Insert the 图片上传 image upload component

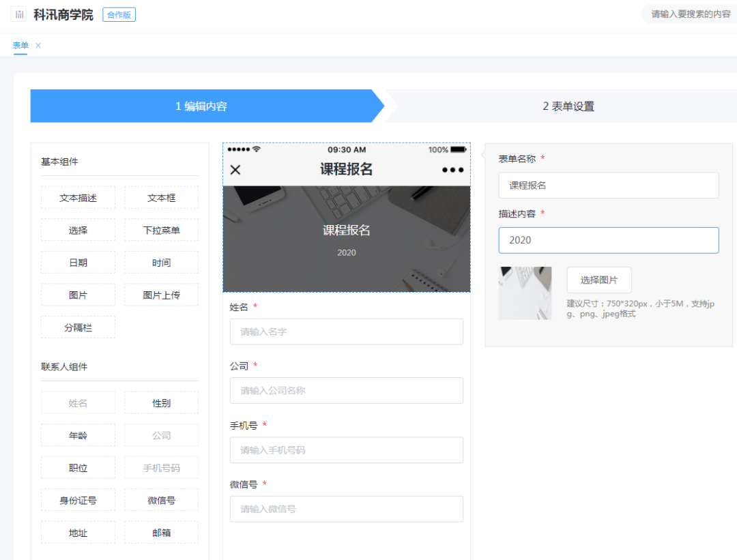[161, 294]
